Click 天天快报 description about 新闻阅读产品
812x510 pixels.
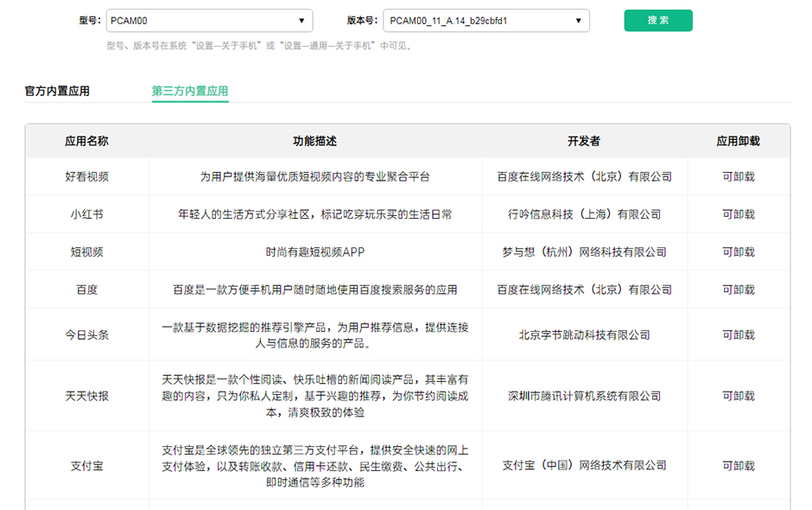click(314, 396)
